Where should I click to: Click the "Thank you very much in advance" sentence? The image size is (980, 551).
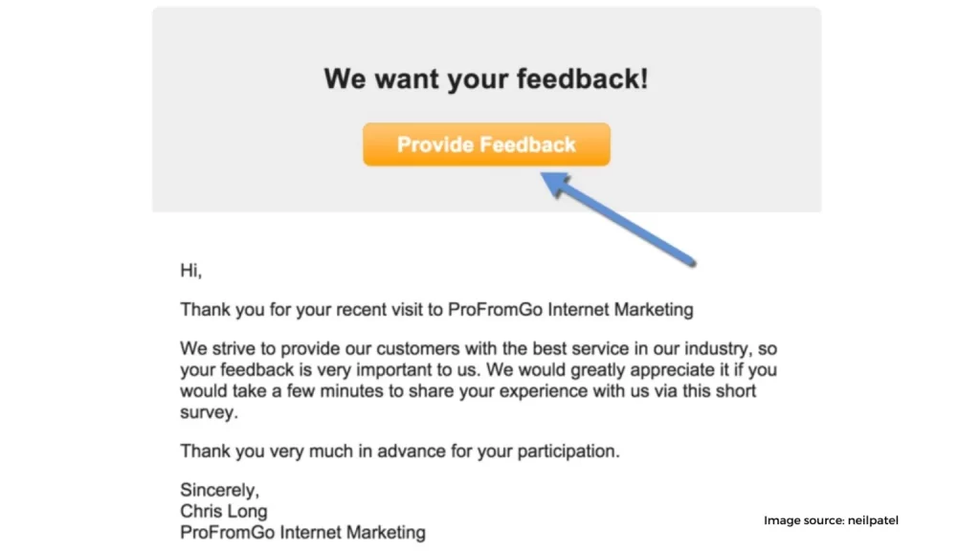399,451
